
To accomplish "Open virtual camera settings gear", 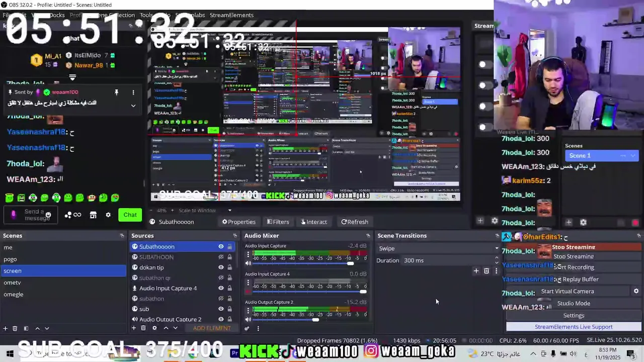I will [636, 291].
